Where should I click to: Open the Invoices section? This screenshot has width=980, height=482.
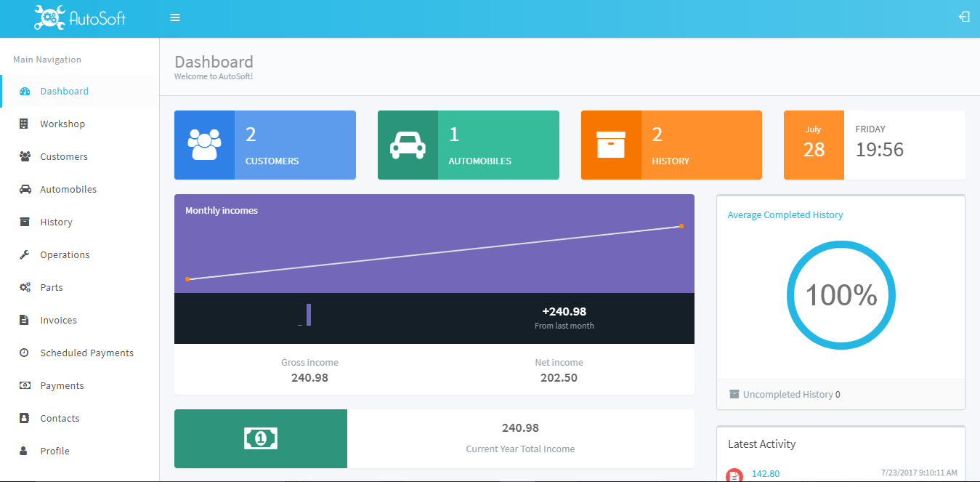coord(57,320)
